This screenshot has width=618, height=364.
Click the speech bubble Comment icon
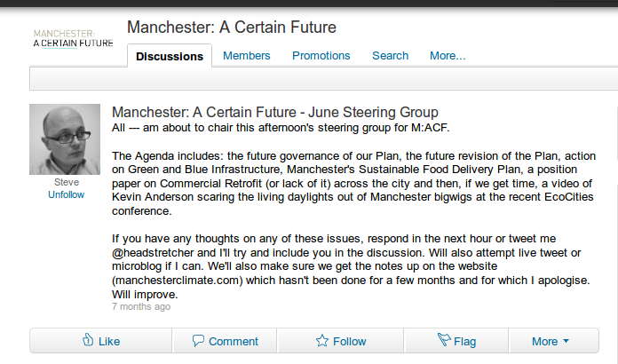(x=198, y=340)
